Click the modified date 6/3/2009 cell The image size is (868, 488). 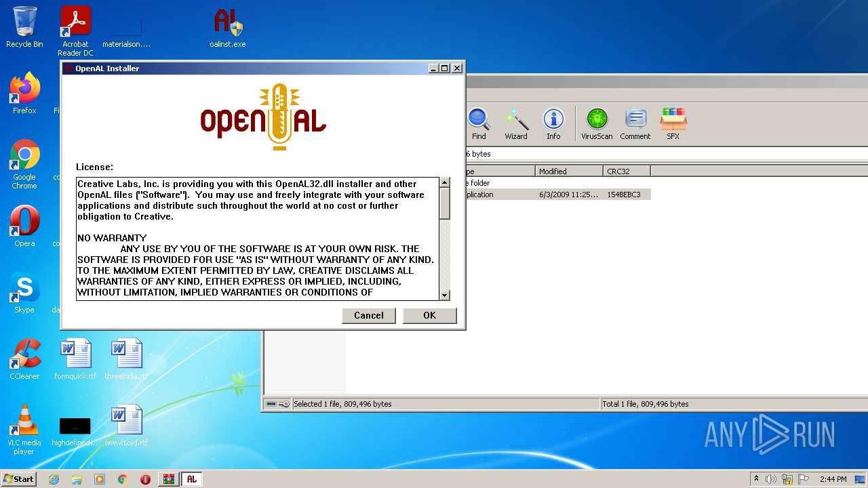569,195
